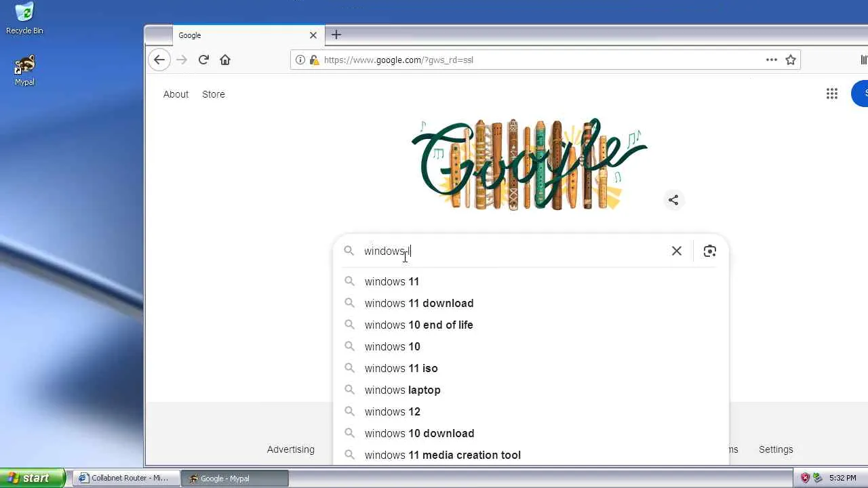The width and height of the screenshot is (868, 488).
Task: Switch to Collabnet Router taskbar window
Action: coord(125,478)
